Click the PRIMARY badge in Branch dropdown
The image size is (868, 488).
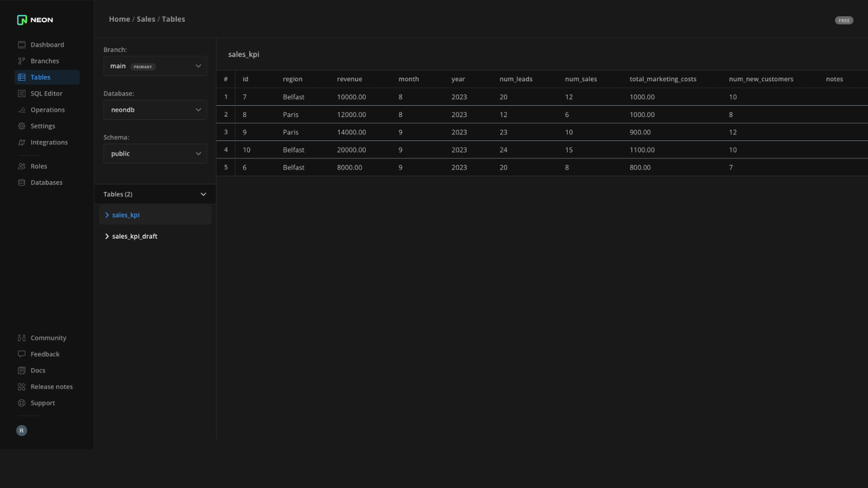143,67
